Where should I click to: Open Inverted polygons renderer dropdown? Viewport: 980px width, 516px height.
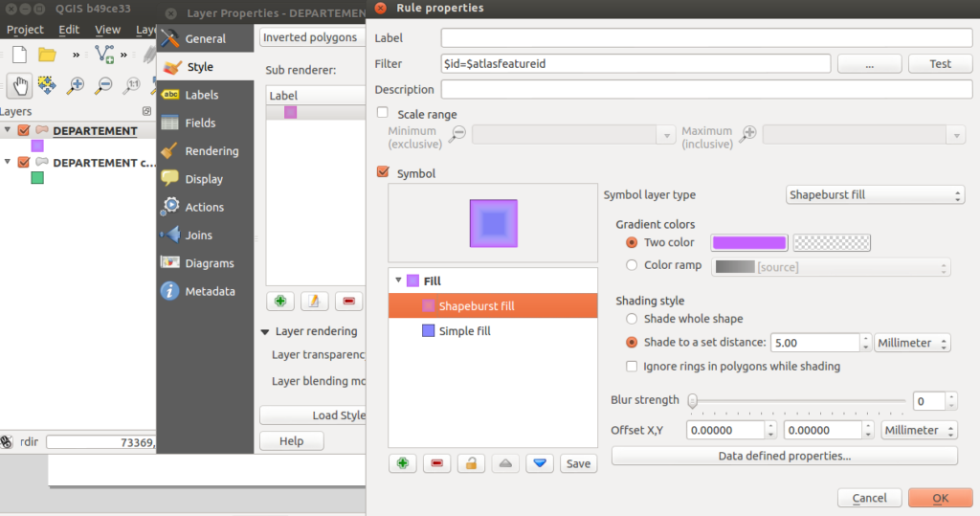(313, 37)
